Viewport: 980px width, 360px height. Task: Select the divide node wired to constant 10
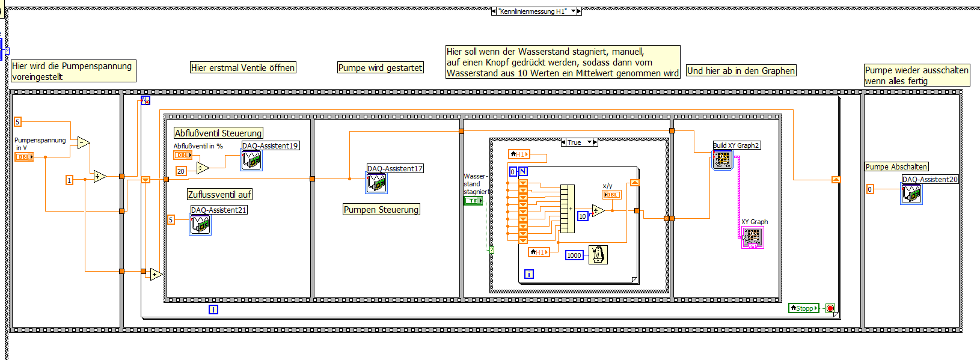click(598, 210)
